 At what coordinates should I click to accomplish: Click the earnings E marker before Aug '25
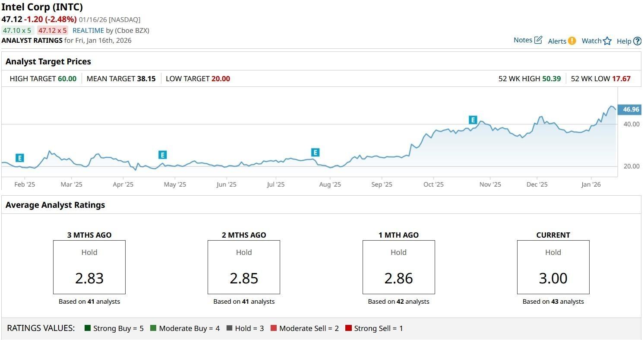point(315,153)
